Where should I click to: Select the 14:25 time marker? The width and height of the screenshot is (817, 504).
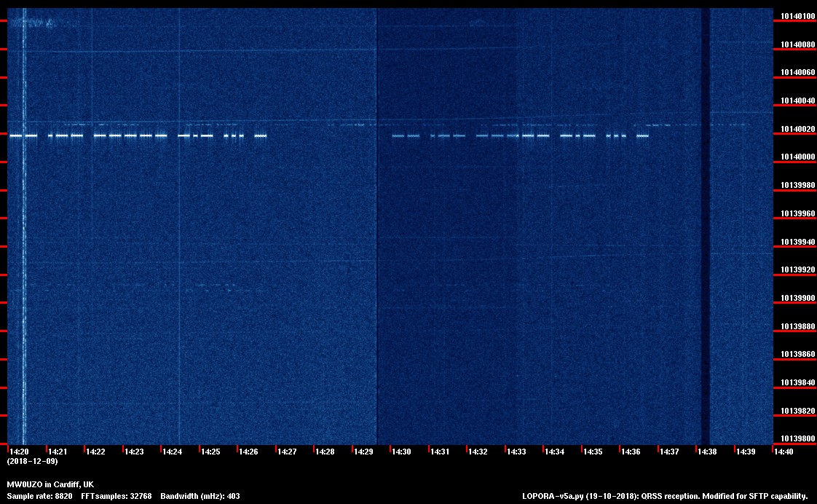coord(210,452)
